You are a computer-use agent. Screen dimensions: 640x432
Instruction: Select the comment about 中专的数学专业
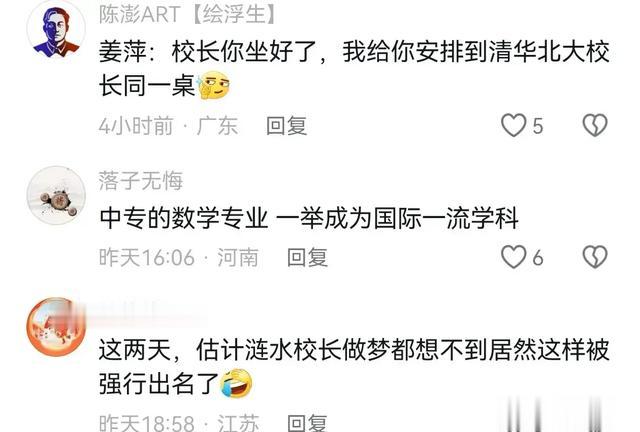309,218
